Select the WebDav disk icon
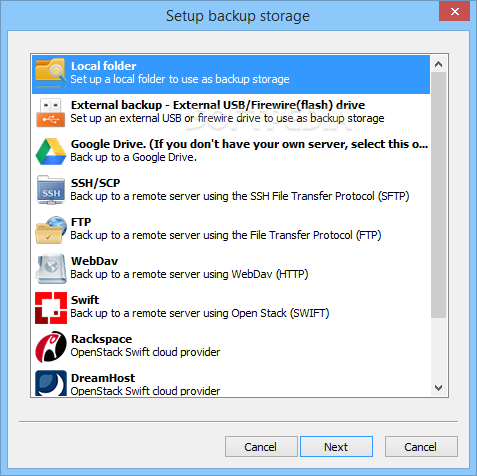The image size is (477, 476). pos(51,269)
